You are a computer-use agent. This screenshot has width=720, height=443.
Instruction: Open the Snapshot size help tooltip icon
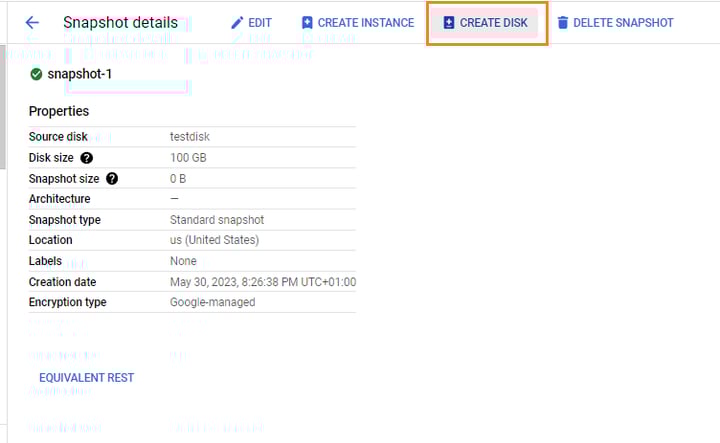112,179
